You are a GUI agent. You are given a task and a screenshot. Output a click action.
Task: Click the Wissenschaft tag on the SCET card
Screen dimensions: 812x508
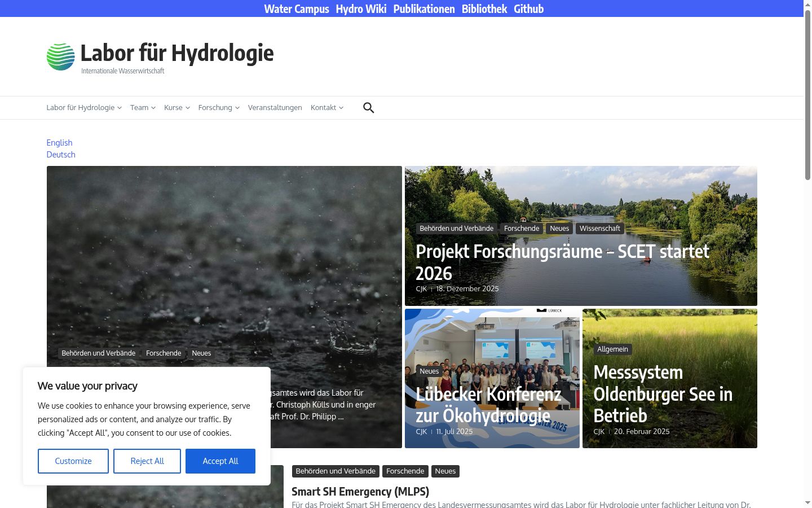(x=600, y=229)
